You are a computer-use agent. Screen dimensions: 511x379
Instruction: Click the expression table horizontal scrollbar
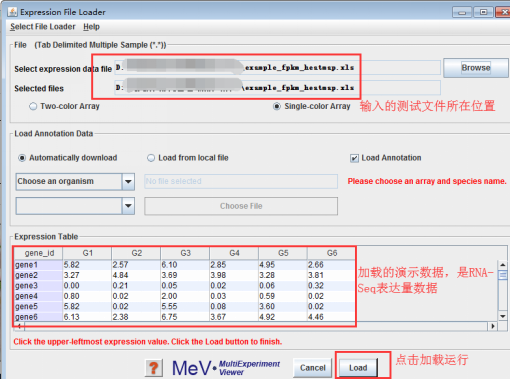(x=256, y=326)
